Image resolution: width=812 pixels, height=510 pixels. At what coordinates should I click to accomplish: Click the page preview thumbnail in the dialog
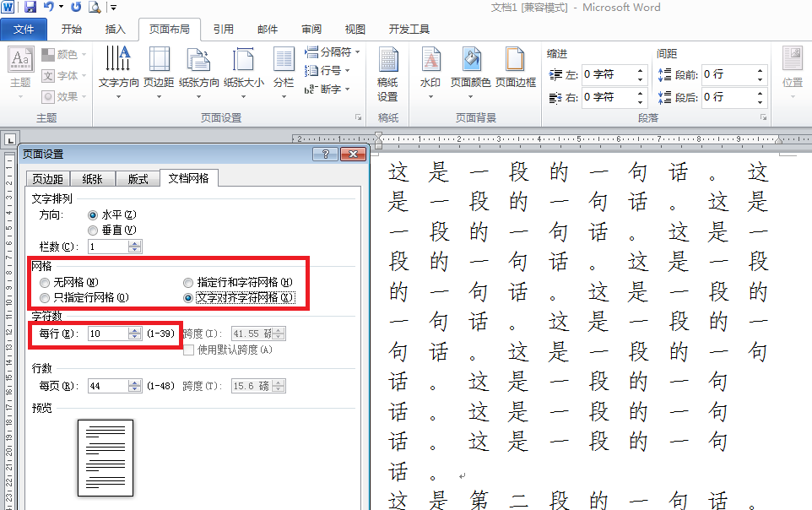[106, 458]
